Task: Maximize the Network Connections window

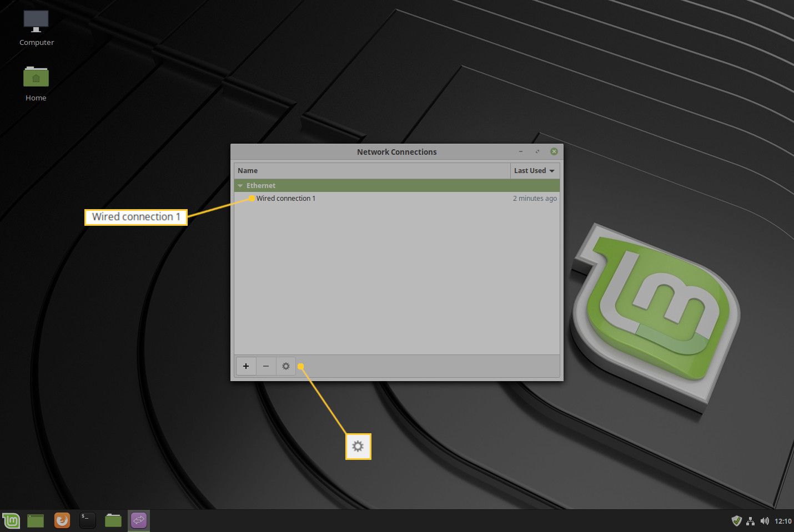Action: point(537,151)
